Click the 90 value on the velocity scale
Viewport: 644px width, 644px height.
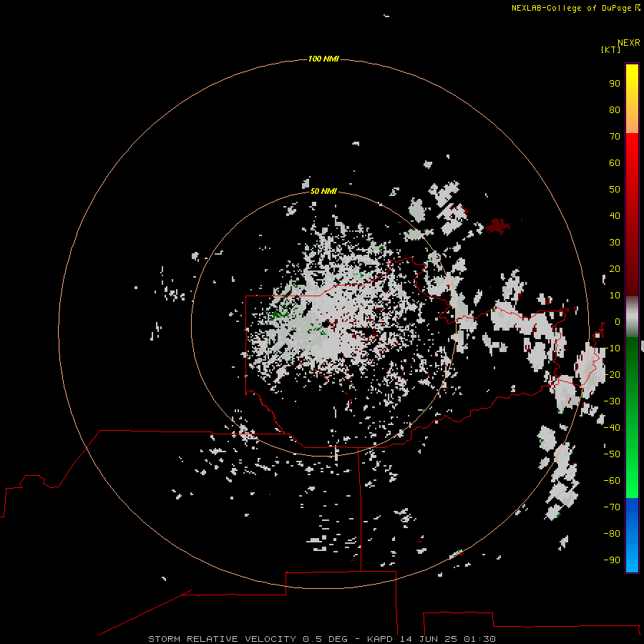click(x=615, y=84)
